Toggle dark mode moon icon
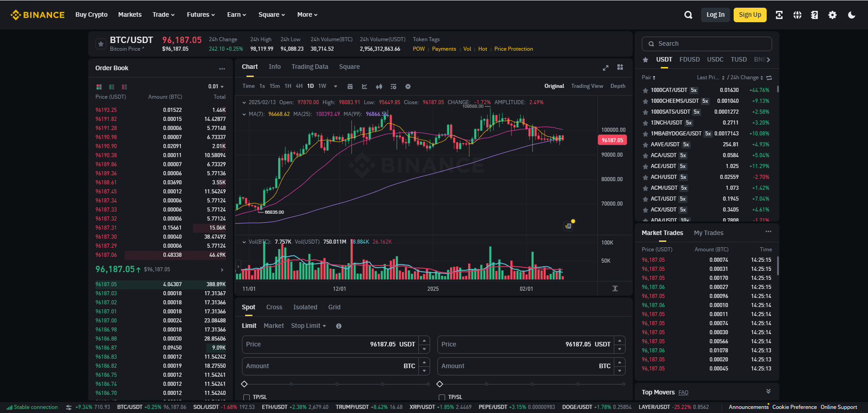This screenshot has width=868, height=413. [x=852, y=15]
